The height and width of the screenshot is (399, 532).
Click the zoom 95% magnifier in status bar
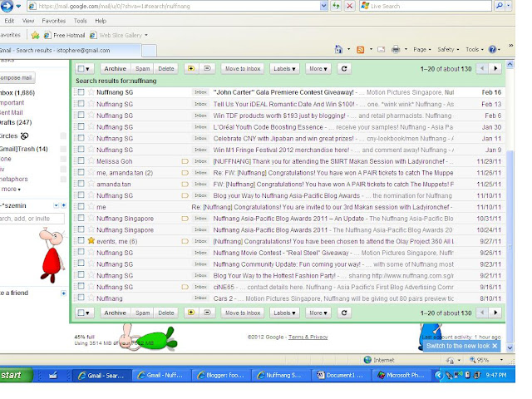472,360
